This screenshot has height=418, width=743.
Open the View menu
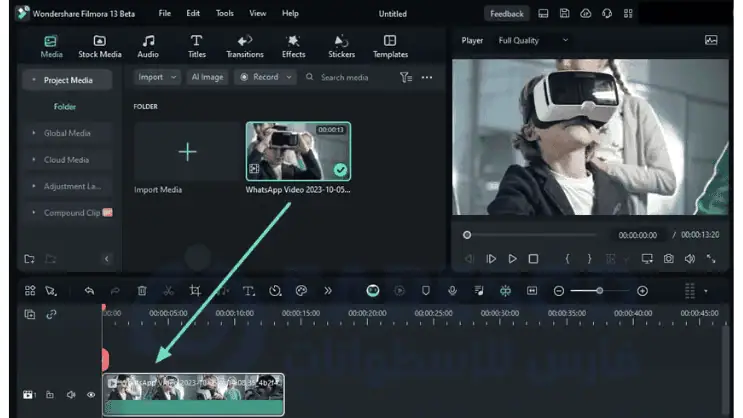point(258,13)
